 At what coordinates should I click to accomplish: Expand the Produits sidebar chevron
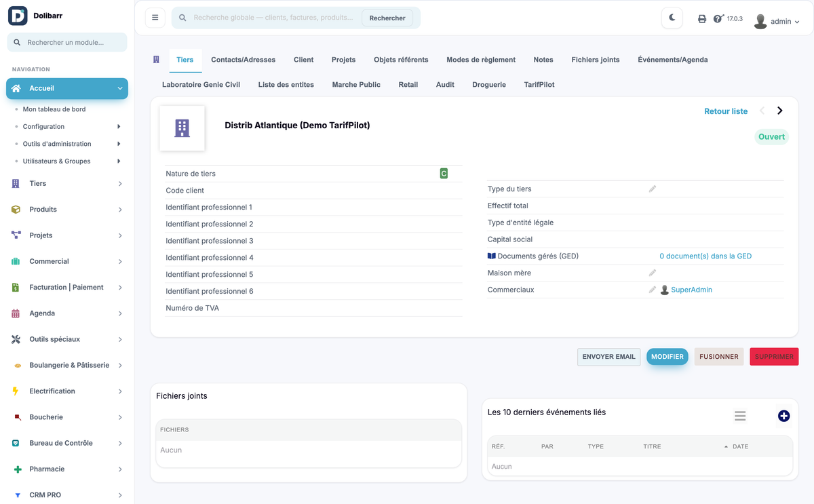pos(120,210)
